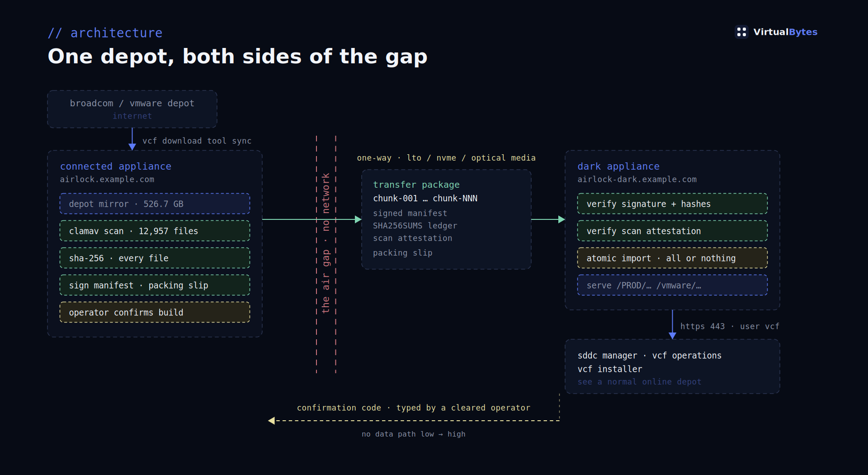868x475 pixels.
Task: Click the VirtualBytes brand name
Action: click(x=785, y=32)
